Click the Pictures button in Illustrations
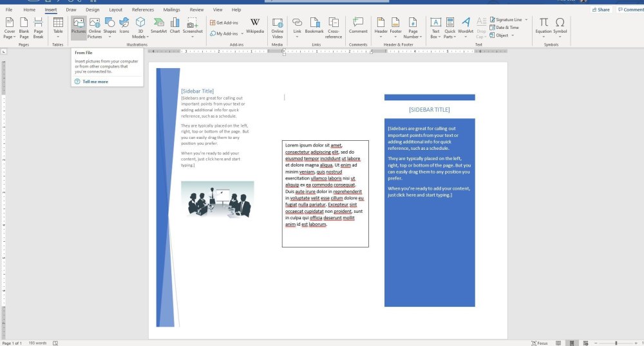Screen dimensions: 644x346 (x=79, y=28)
